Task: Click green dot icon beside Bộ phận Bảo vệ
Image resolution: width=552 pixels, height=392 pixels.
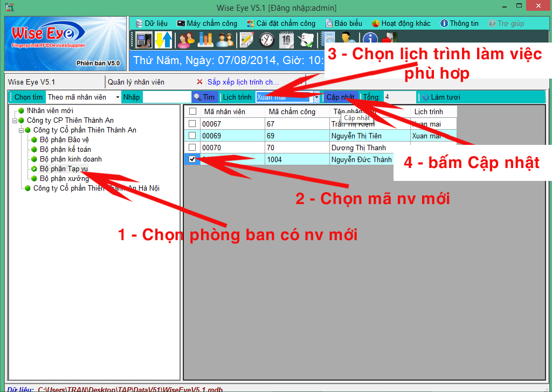Action: pyautogui.click(x=34, y=140)
